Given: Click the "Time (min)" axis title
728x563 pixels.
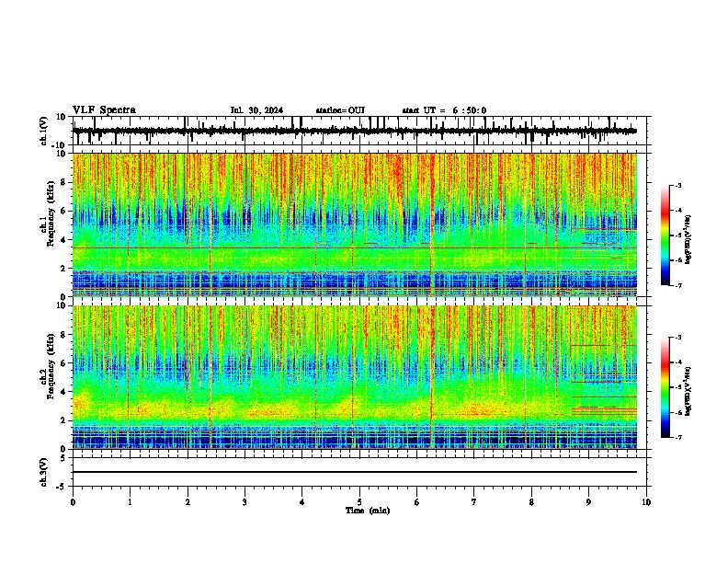Looking at the screenshot, I should pos(368,511).
